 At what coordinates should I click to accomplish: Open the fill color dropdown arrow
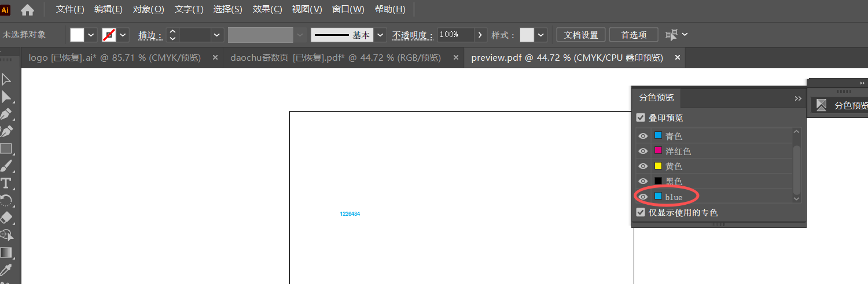coord(91,35)
